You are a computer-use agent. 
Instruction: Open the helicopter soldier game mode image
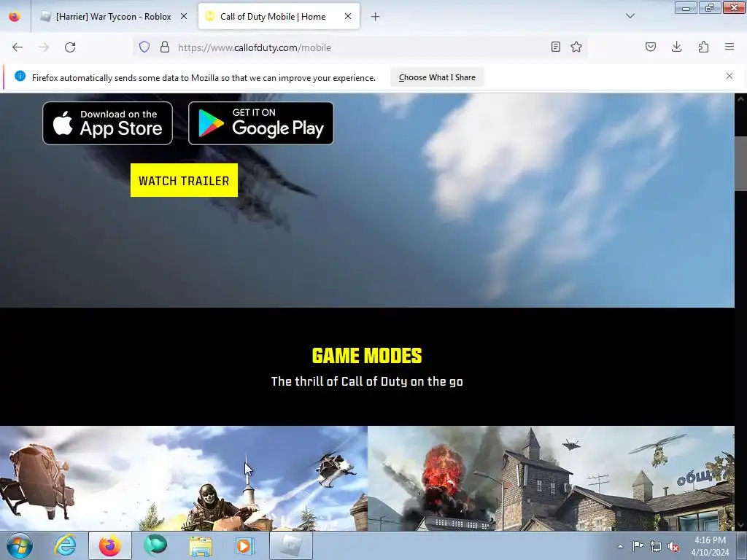pyautogui.click(x=183, y=478)
